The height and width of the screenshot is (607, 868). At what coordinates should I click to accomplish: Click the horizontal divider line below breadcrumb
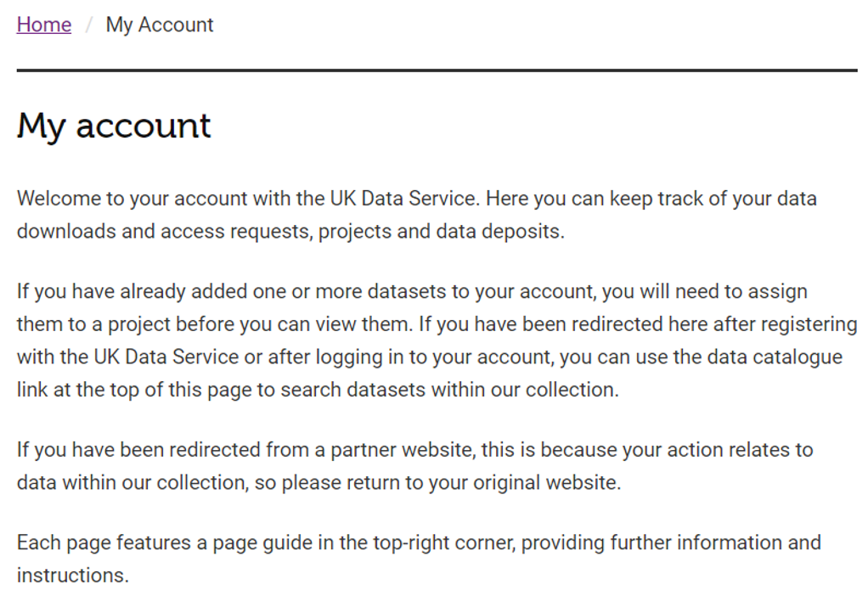(437, 70)
